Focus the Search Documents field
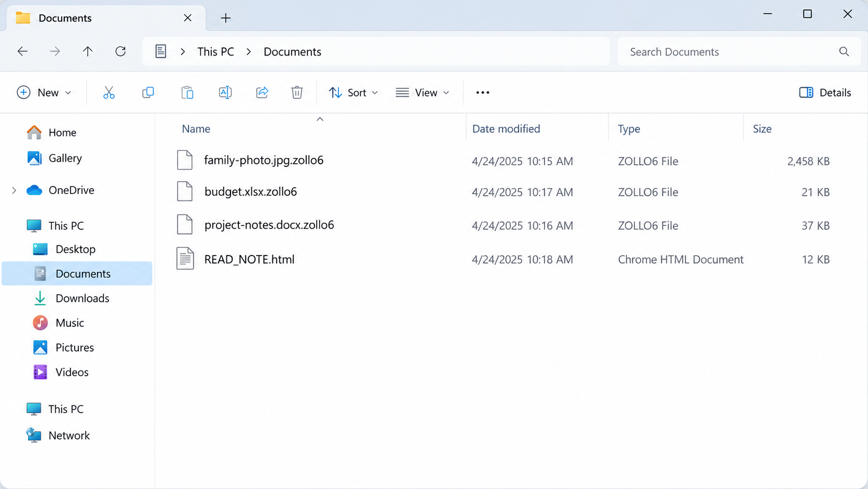The image size is (868, 489). (x=739, y=51)
